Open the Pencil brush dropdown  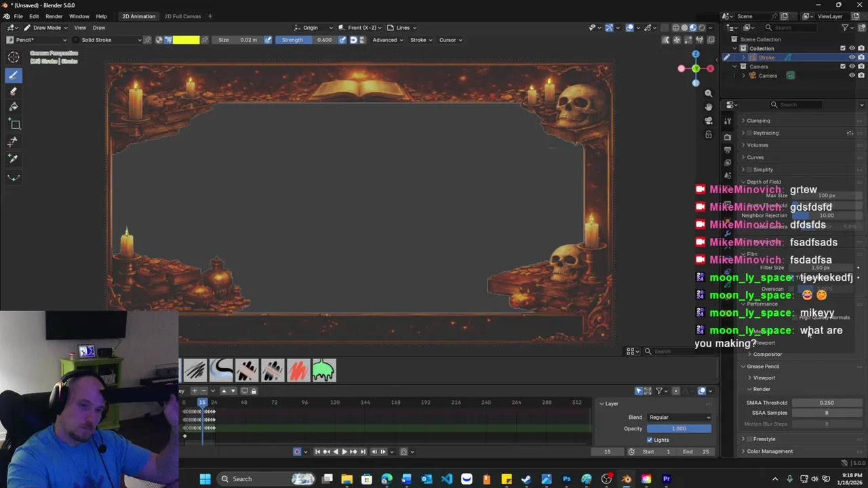(x=37, y=40)
